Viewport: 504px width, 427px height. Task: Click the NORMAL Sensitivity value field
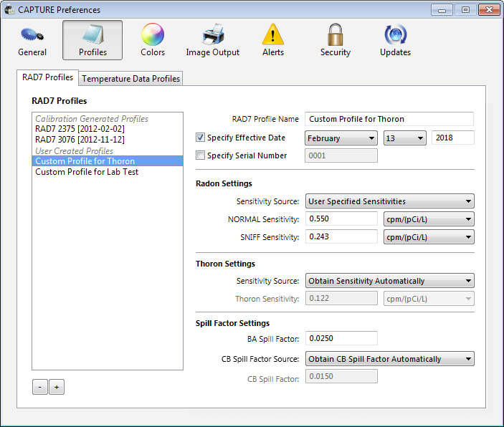click(341, 219)
